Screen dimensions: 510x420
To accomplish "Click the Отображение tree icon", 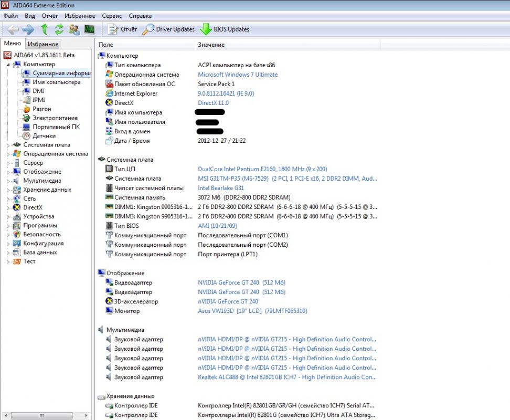I will point(17,172).
